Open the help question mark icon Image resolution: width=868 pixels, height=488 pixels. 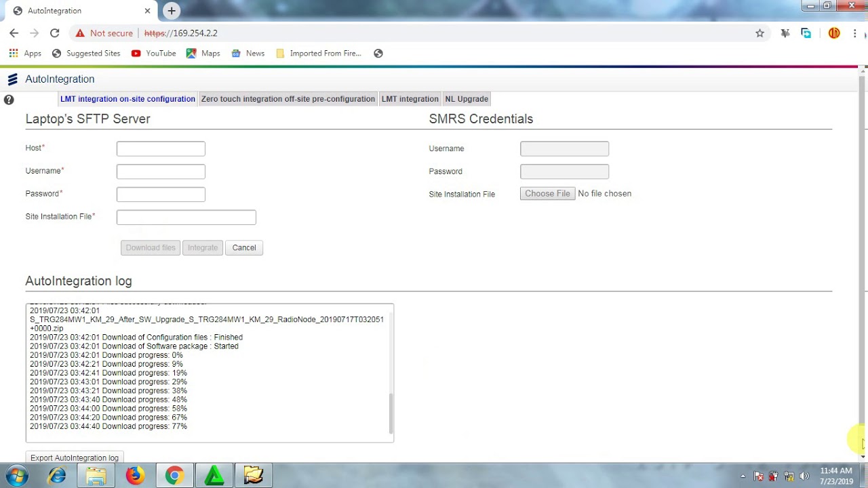[x=9, y=100]
